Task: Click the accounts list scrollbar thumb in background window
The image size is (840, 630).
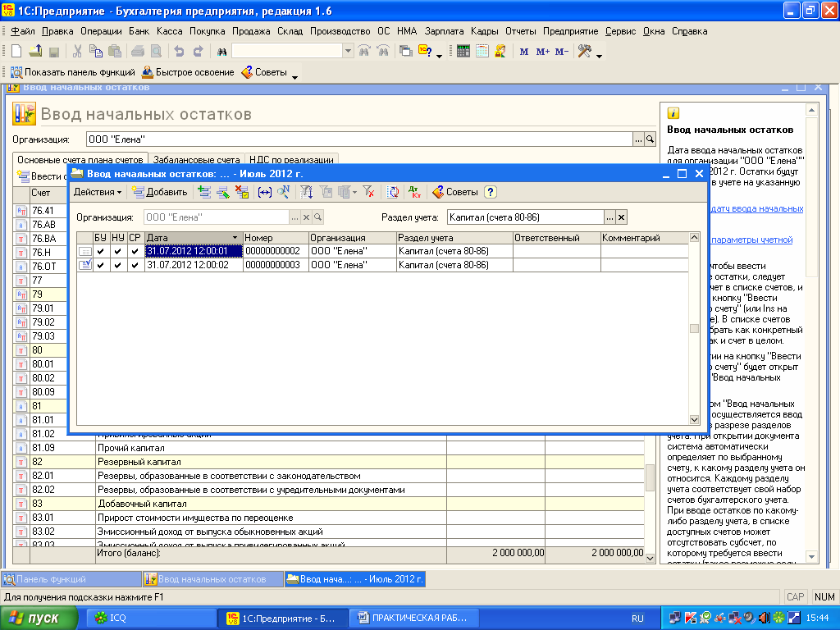Action: [x=651, y=477]
